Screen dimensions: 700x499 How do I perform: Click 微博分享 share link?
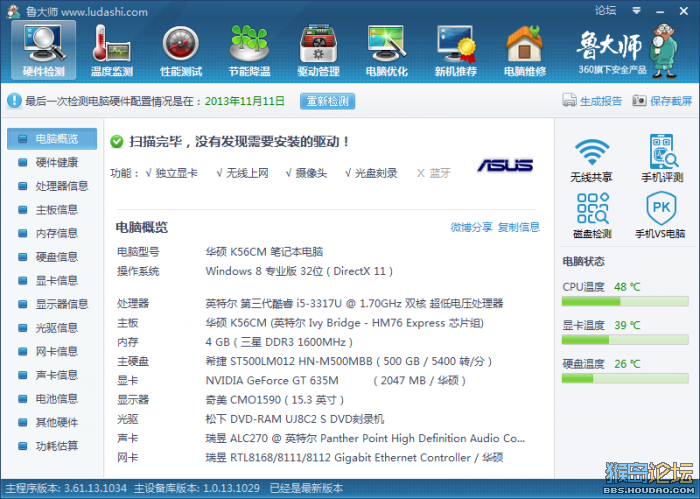point(471,227)
